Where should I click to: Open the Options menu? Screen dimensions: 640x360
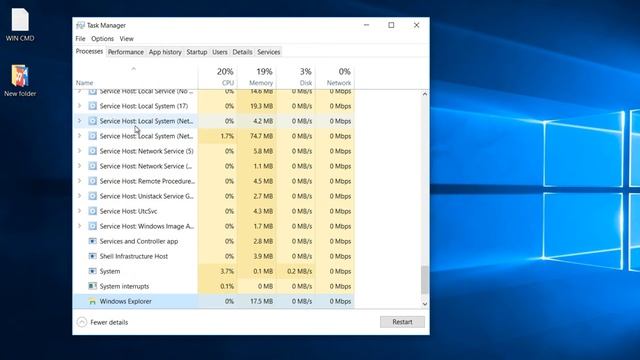102,39
